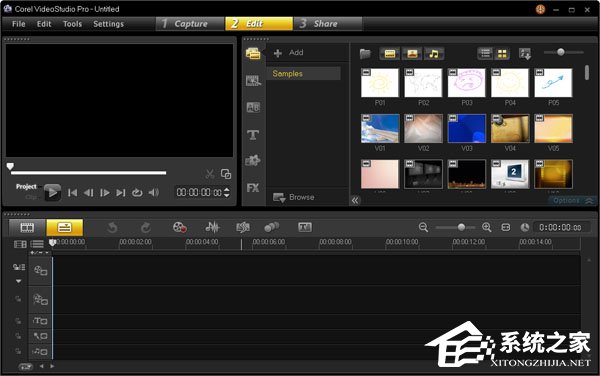The image size is (600, 376).
Task: Switch library to thumbnail view
Action: [502, 54]
